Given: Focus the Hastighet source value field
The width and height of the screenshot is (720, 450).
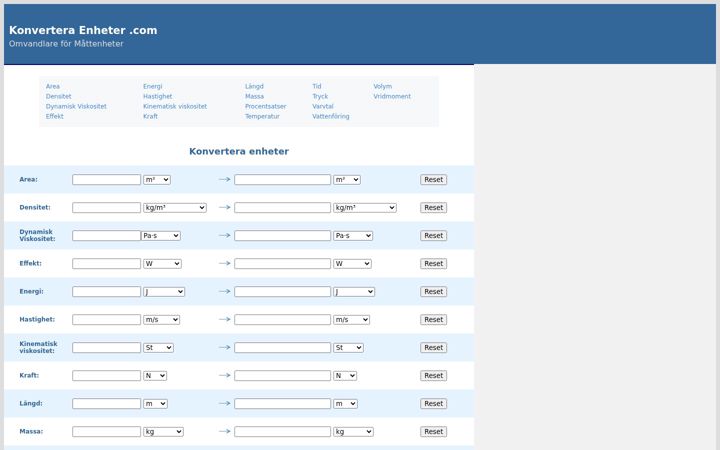Looking at the screenshot, I should pos(107,320).
